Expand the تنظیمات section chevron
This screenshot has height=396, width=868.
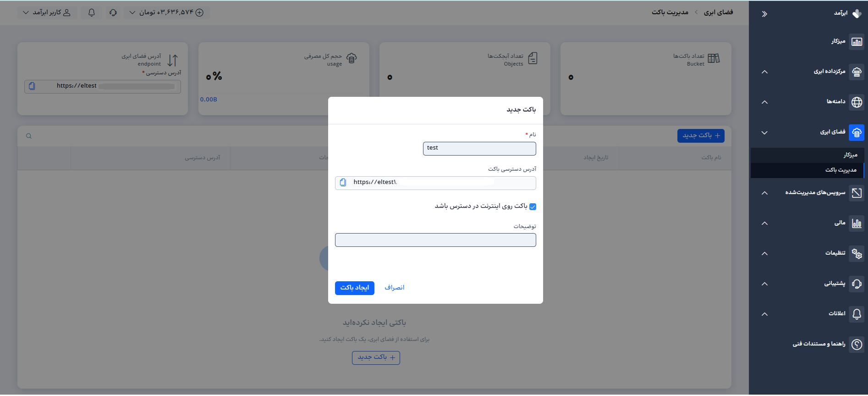(764, 254)
